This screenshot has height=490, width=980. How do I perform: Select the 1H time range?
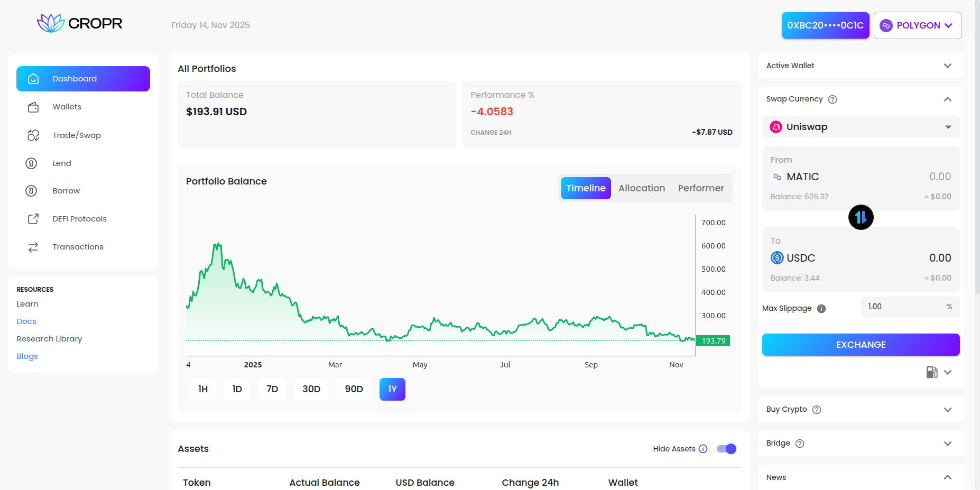pyautogui.click(x=203, y=390)
